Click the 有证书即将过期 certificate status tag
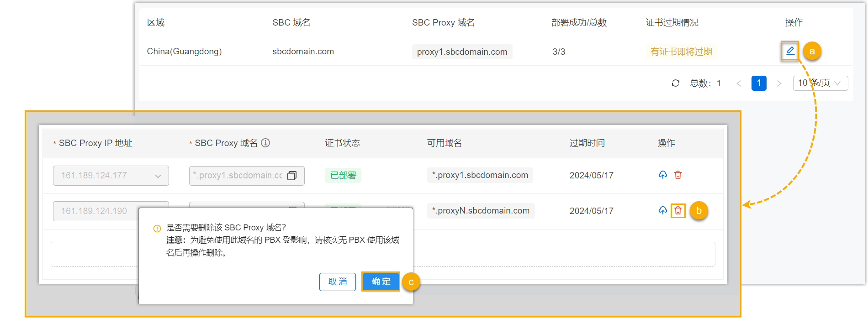The height and width of the screenshot is (318, 868). click(681, 52)
